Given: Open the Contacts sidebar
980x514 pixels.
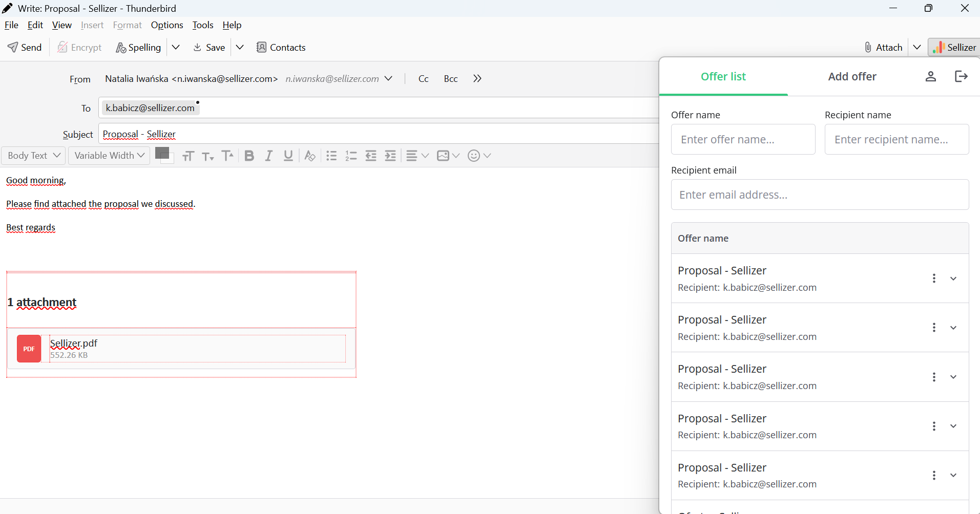Looking at the screenshot, I should [281, 48].
